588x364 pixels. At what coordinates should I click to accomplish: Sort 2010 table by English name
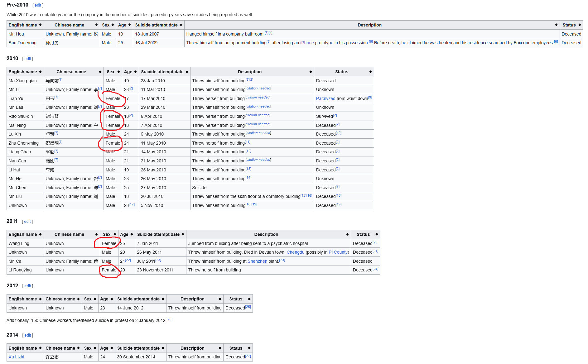[25, 72]
